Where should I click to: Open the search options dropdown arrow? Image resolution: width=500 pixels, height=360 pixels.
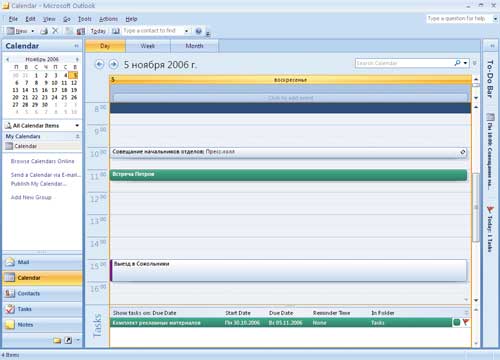465,63
